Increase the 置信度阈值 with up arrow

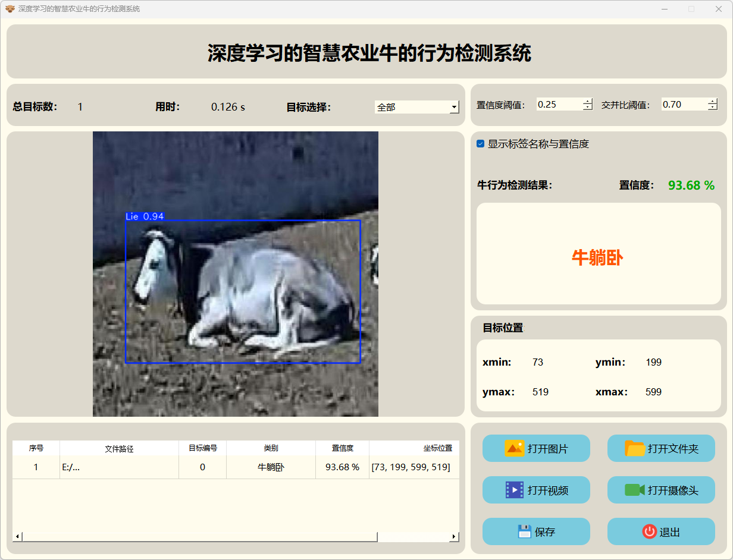pyautogui.click(x=588, y=101)
